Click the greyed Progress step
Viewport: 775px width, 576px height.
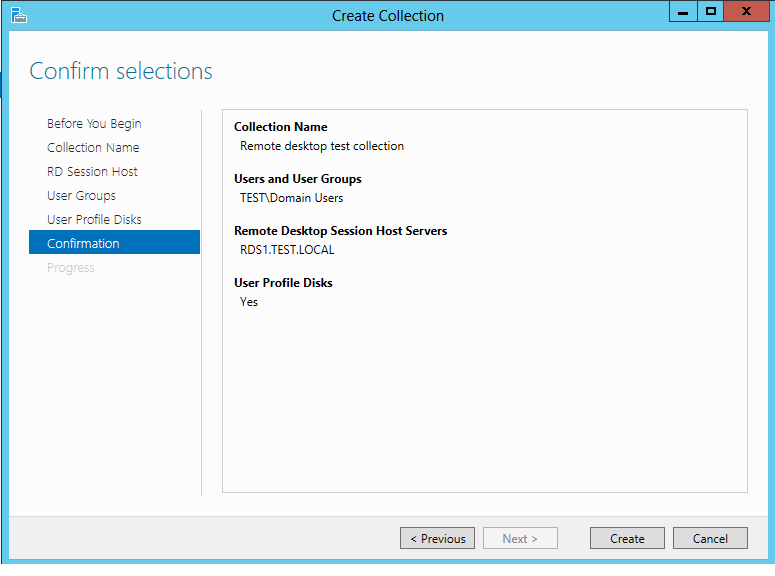coord(70,267)
